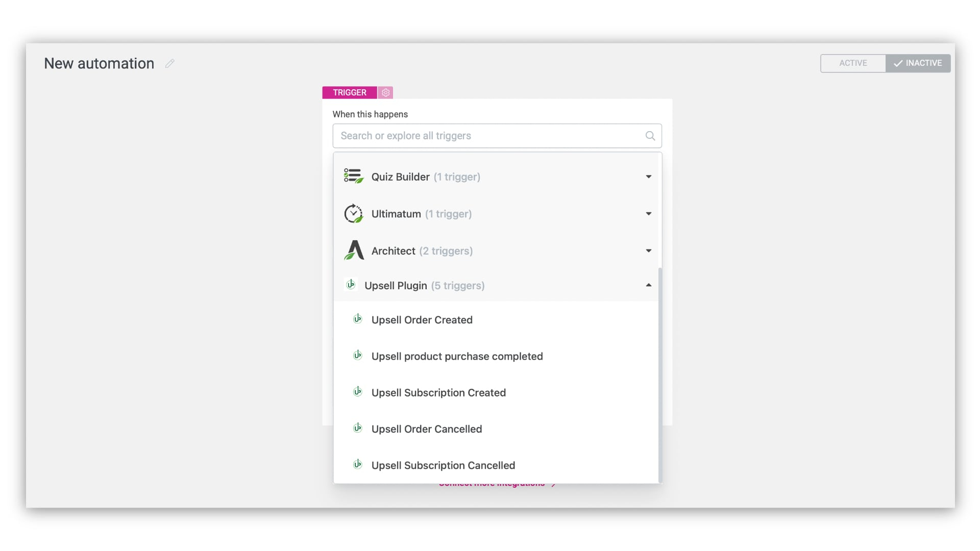Edit automation name with pencil icon
This screenshot has height=551, width=980.
click(x=170, y=63)
